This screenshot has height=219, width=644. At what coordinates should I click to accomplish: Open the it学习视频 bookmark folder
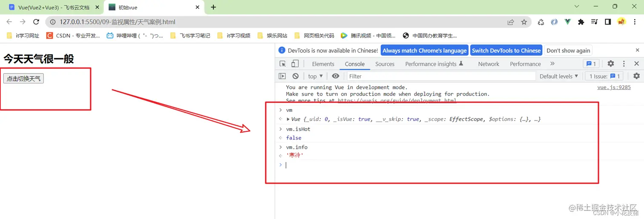pos(234,36)
